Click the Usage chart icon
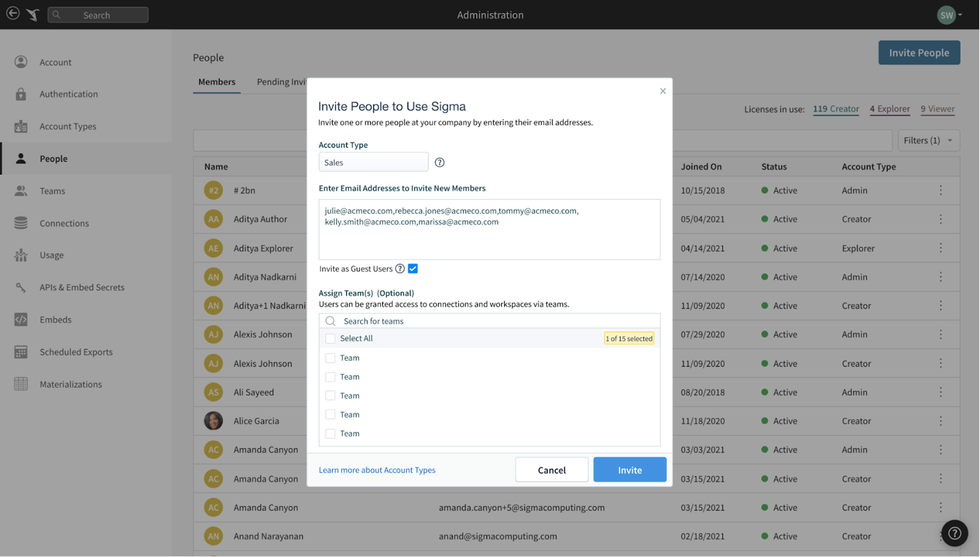Screen dimensions: 980x557 (21, 255)
